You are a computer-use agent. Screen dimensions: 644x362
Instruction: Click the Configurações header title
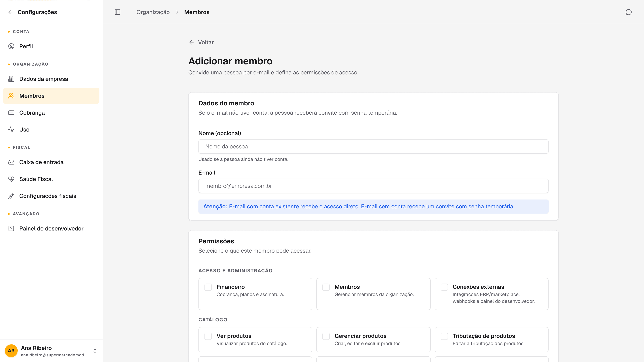click(37, 12)
